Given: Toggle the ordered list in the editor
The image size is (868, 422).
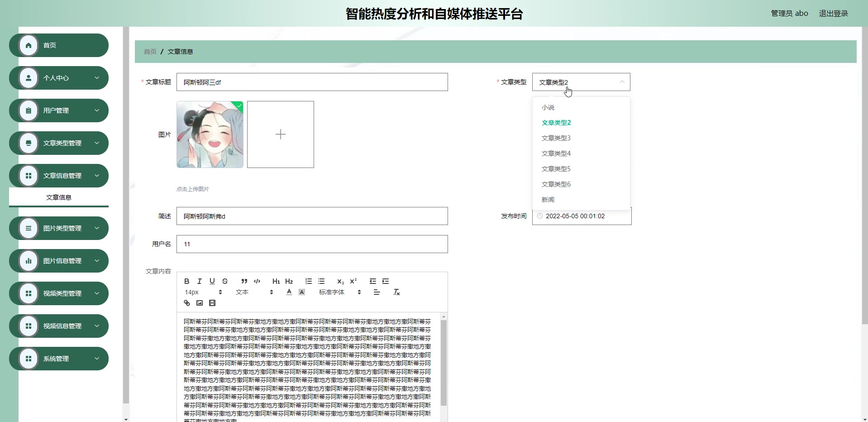Looking at the screenshot, I should 308,281.
